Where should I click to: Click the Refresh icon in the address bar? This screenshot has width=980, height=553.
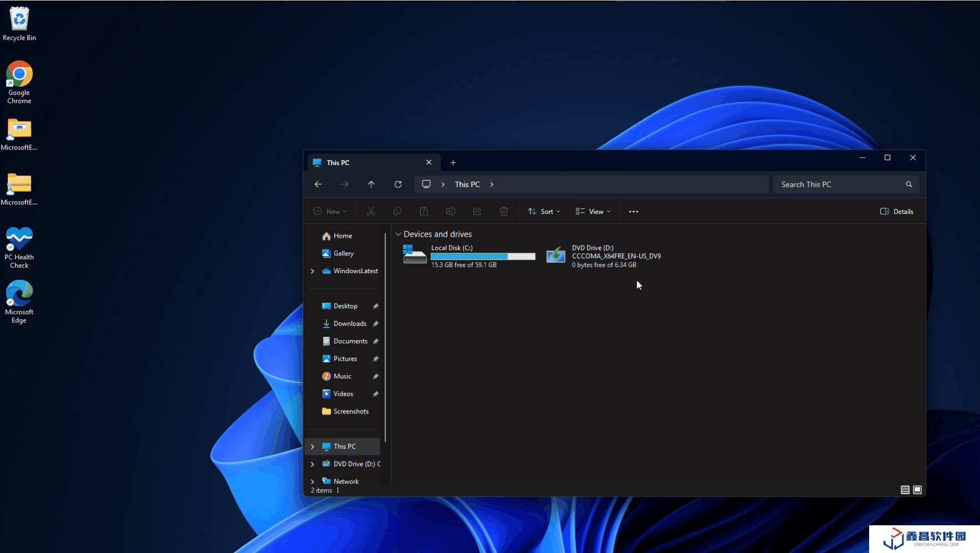(x=398, y=185)
